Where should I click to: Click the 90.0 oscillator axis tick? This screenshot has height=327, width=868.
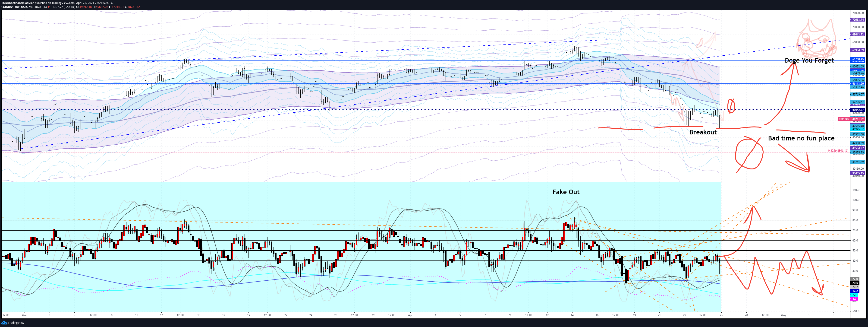pos(855,210)
